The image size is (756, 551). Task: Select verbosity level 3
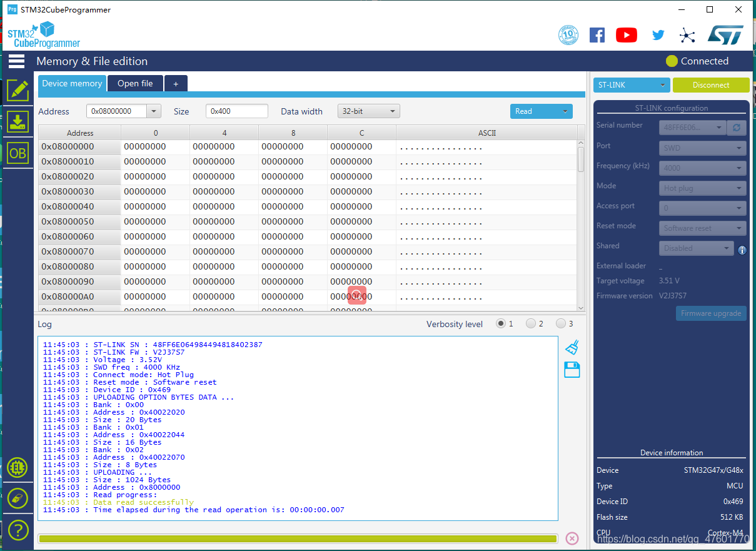(561, 323)
